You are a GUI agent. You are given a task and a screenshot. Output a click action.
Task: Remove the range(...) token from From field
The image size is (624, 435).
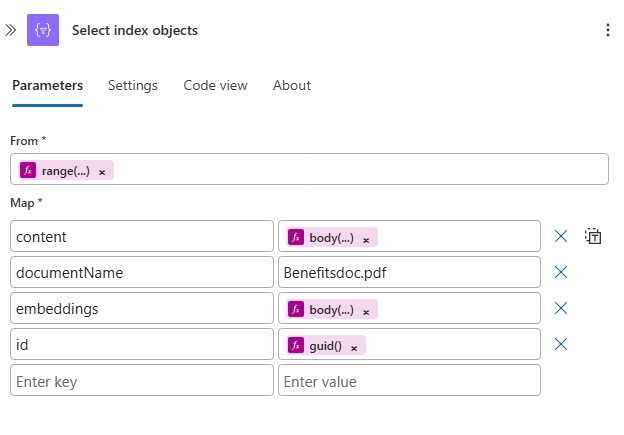tap(102, 172)
